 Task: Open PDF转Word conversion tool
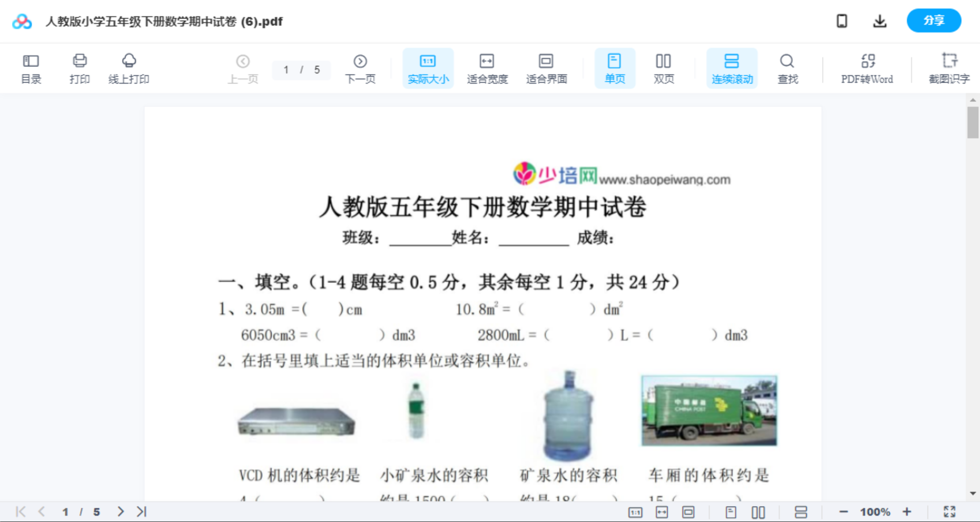point(867,68)
